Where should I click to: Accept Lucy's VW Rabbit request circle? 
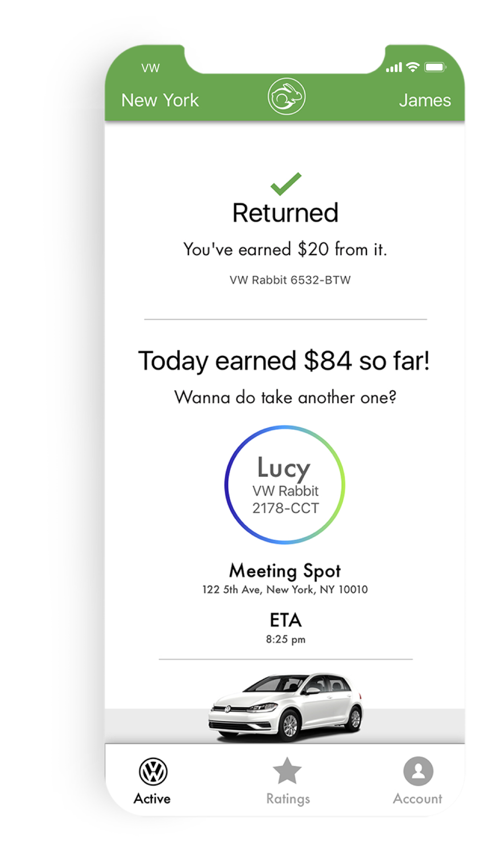point(285,485)
